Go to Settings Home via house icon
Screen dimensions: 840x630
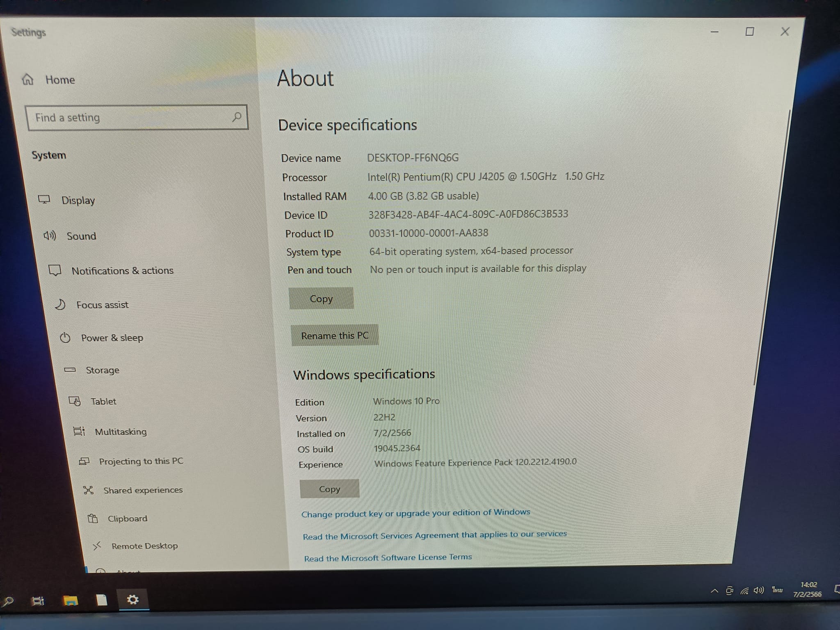point(27,79)
